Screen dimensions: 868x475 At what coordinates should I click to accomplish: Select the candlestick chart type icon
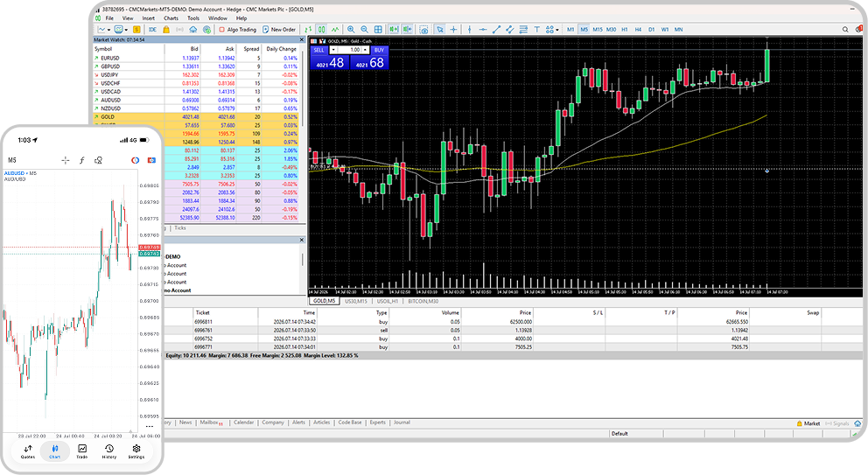pyautogui.click(x=322, y=30)
